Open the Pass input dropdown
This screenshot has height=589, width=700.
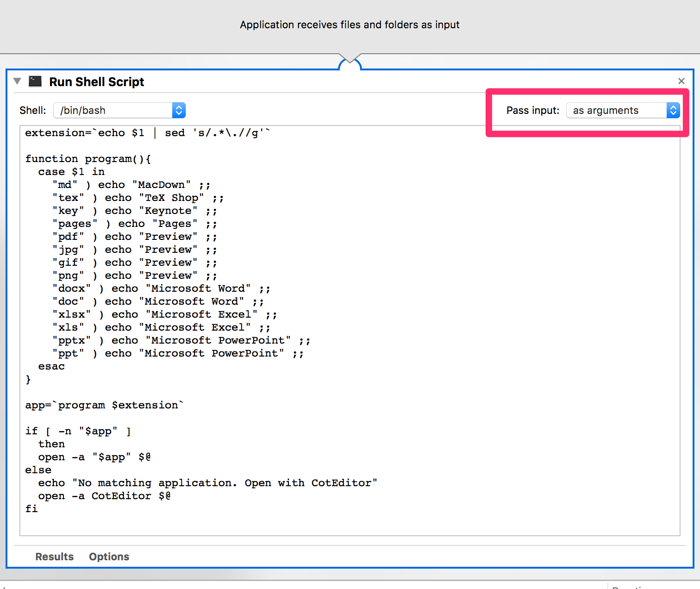pyautogui.click(x=623, y=110)
